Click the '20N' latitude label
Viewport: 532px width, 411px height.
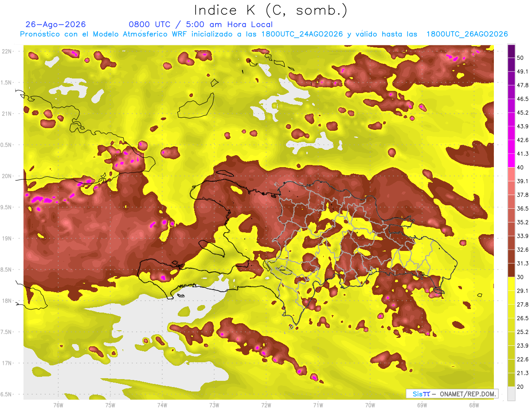click(x=7, y=176)
